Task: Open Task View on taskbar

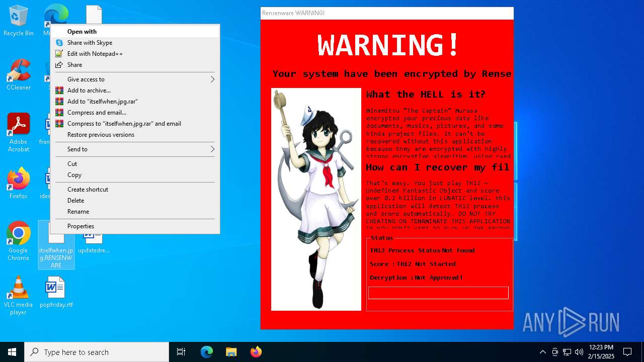Action: point(181,352)
